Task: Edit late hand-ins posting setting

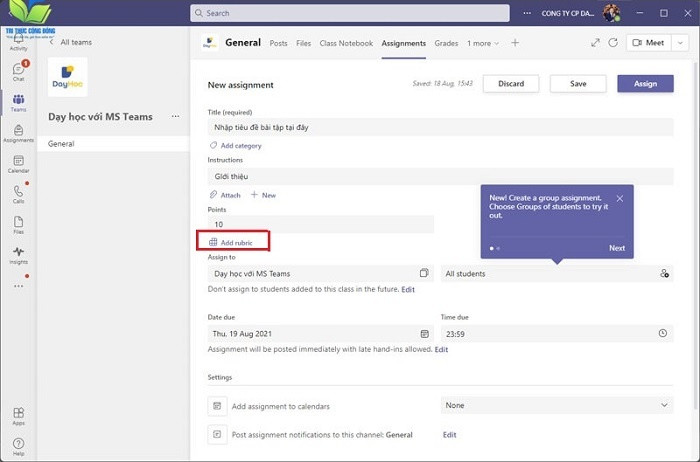Action: click(x=441, y=349)
